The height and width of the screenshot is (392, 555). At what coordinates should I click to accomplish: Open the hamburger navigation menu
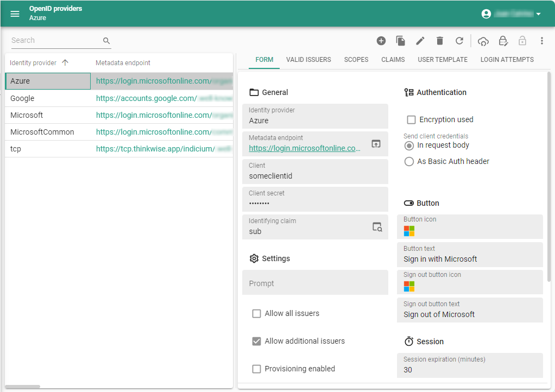pyautogui.click(x=15, y=14)
